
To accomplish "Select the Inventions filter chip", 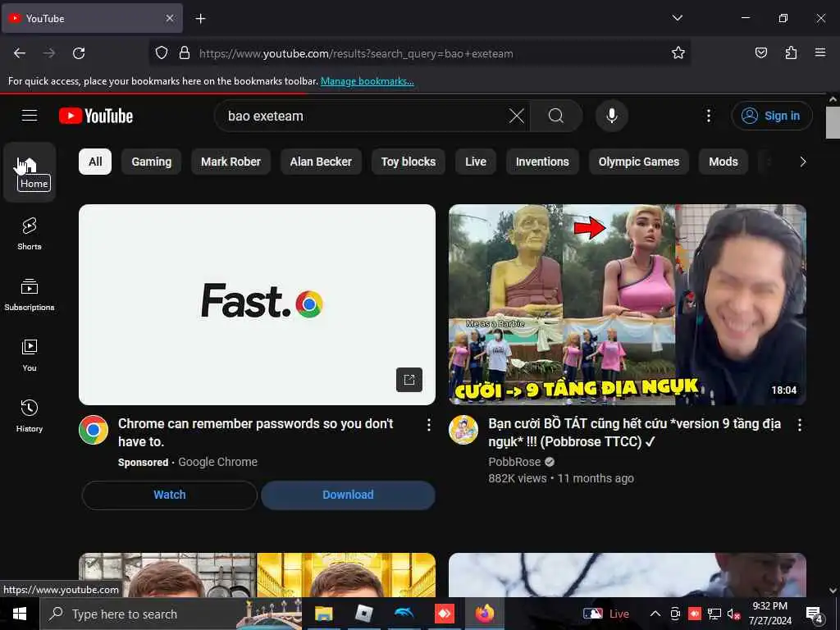I will (x=542, y=162).
